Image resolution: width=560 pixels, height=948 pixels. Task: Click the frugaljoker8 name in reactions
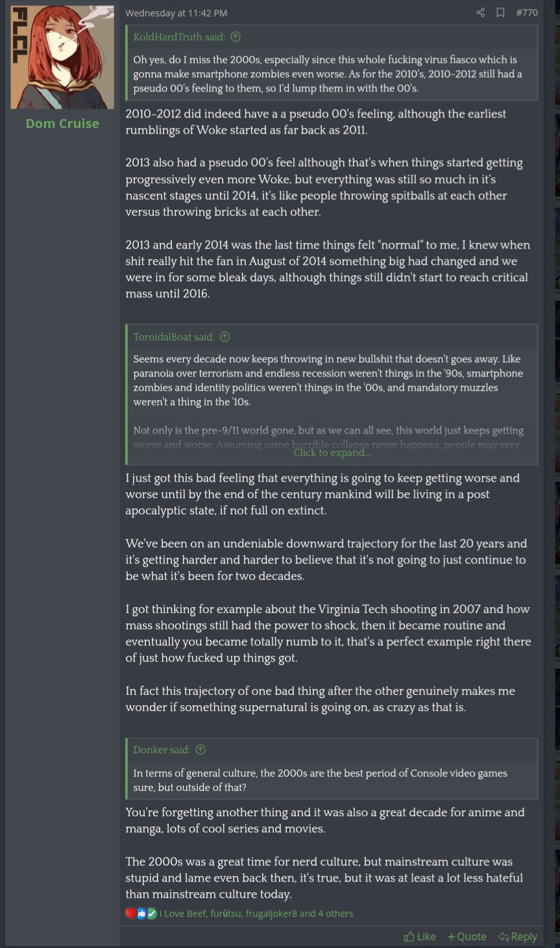[271, 914]
